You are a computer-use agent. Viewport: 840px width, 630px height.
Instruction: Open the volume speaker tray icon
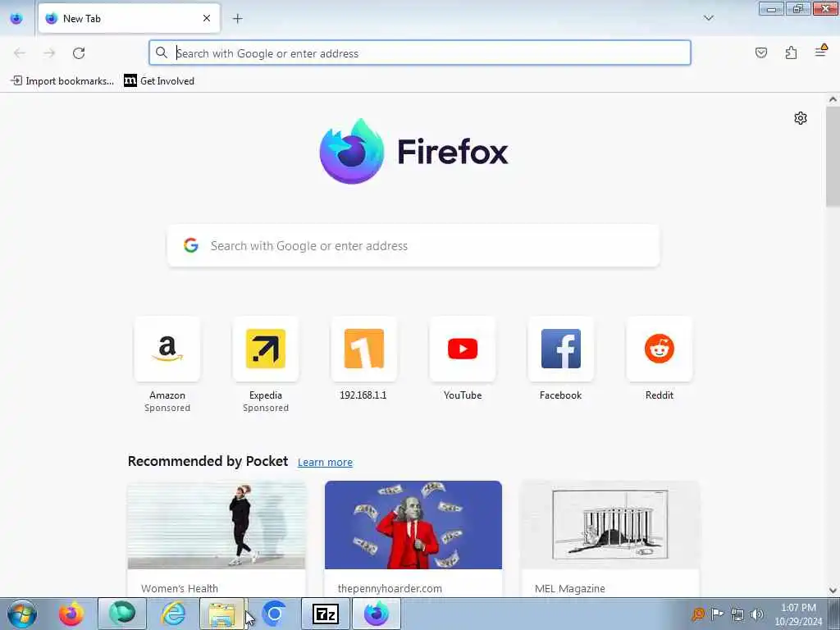tap(757, 614)
